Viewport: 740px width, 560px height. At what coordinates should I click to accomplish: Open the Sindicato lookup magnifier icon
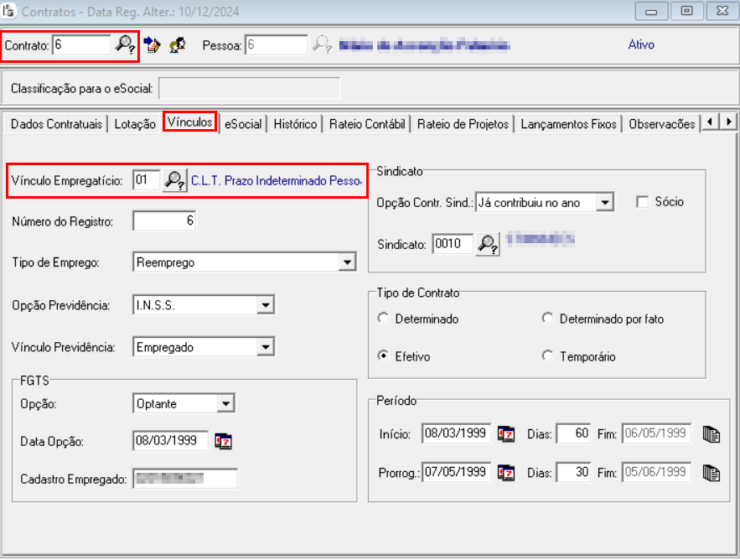coord(488,244)
